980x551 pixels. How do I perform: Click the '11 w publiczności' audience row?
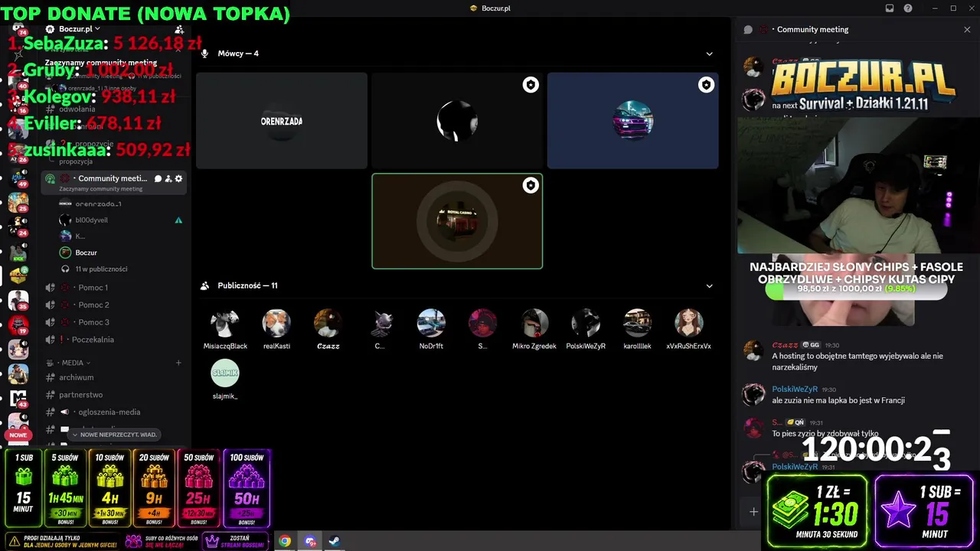pos(101,269)
